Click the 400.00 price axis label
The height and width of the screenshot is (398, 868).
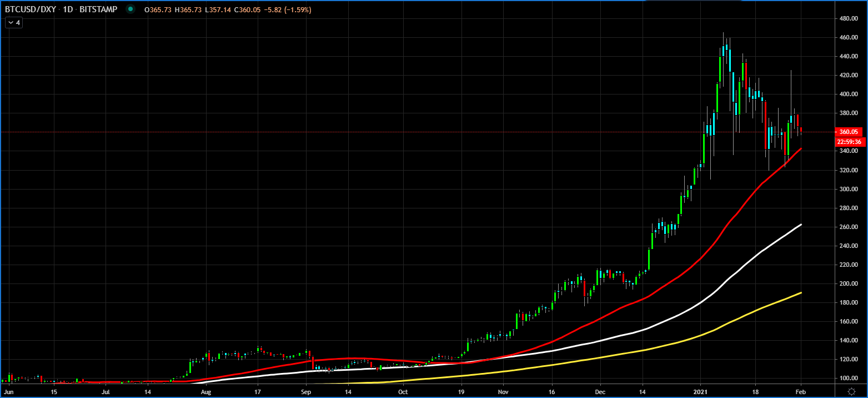850,94
